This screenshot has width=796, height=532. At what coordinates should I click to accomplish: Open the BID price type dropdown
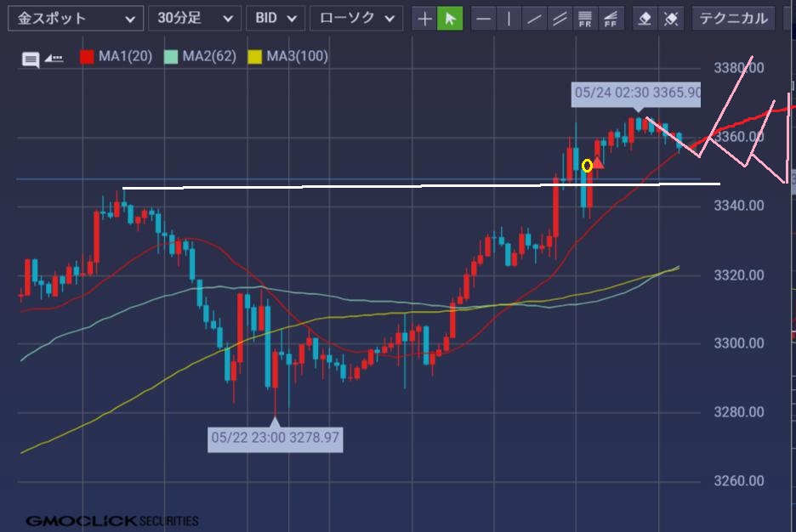[x=276, y=19]
